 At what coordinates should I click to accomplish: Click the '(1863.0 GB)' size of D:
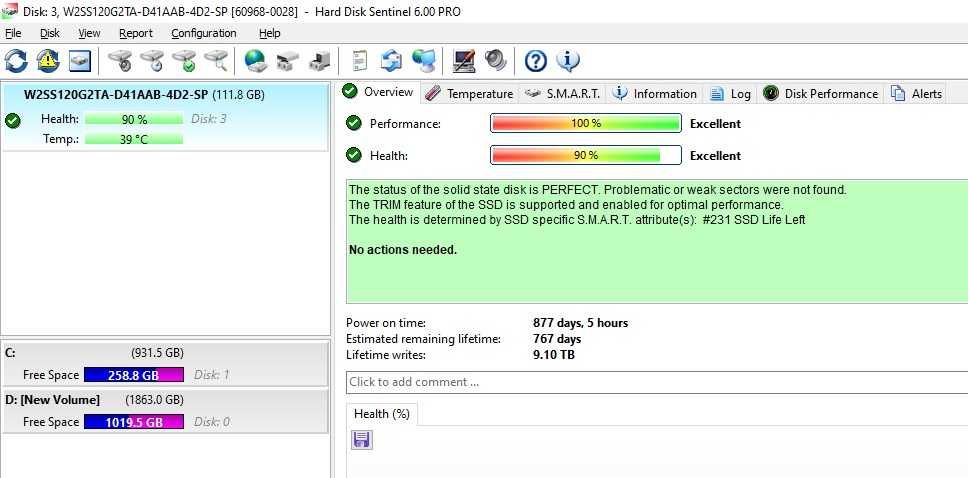coord(154,400)
